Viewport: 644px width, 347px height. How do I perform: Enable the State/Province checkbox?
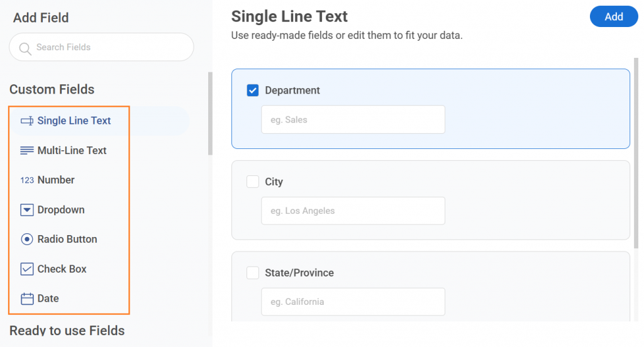click(253, 273)
